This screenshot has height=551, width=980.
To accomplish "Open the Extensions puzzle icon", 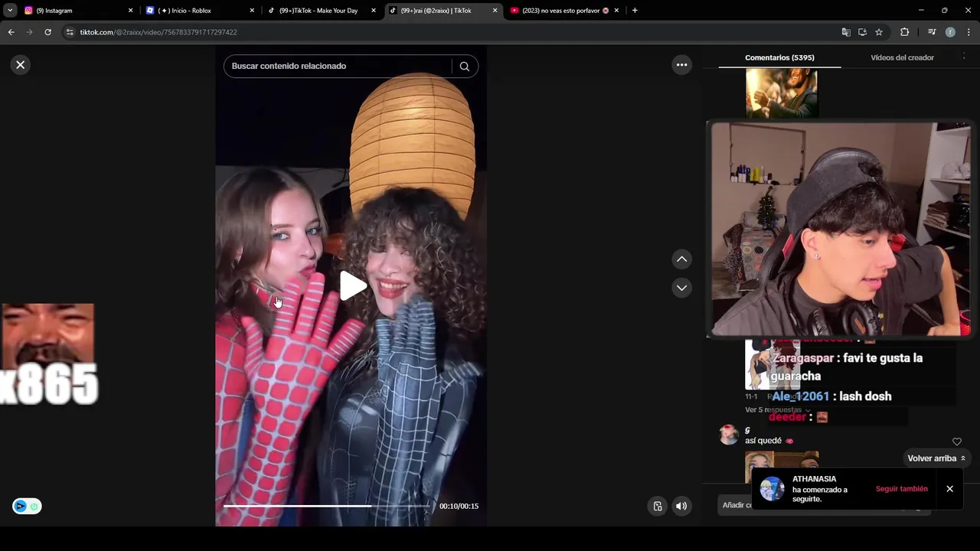I will point(905,32).
